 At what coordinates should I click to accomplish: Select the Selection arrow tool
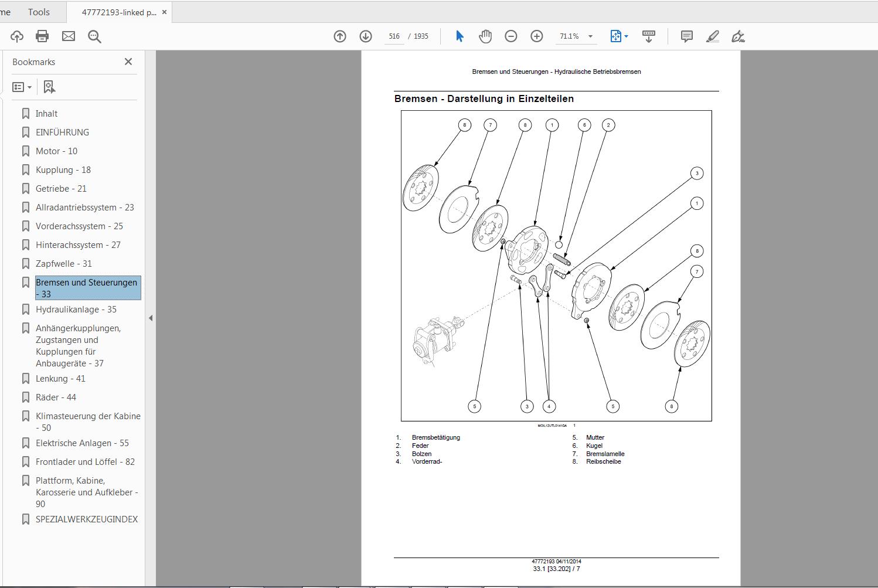pyautogui.click(x=460, y=36)
